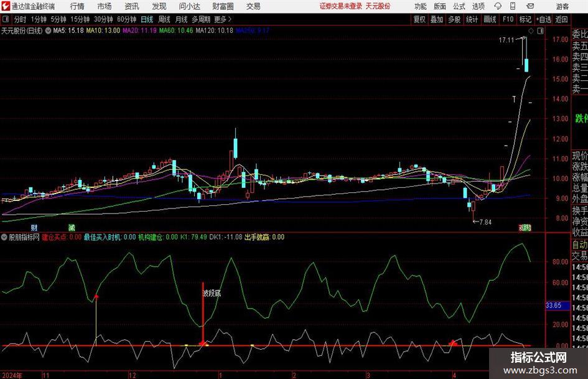588x379 pixels.
Task: Open the message envelope icon
Action: point(530,6)
